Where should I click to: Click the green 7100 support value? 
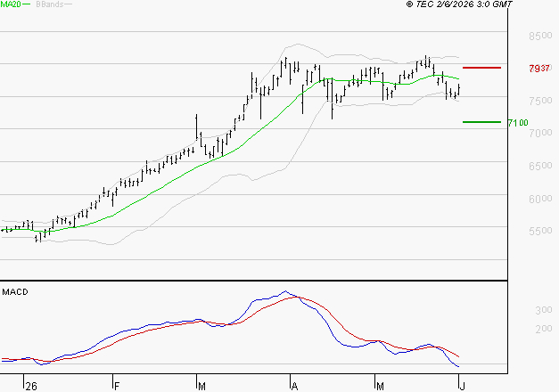[x=518, y=123]
